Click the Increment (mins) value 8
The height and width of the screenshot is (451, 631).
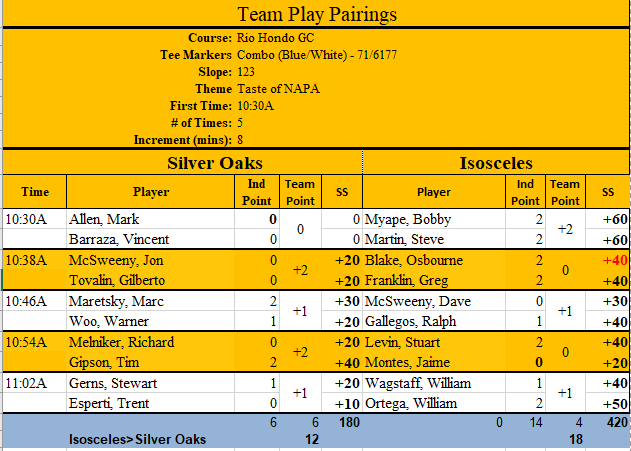[x=241, y=139]
